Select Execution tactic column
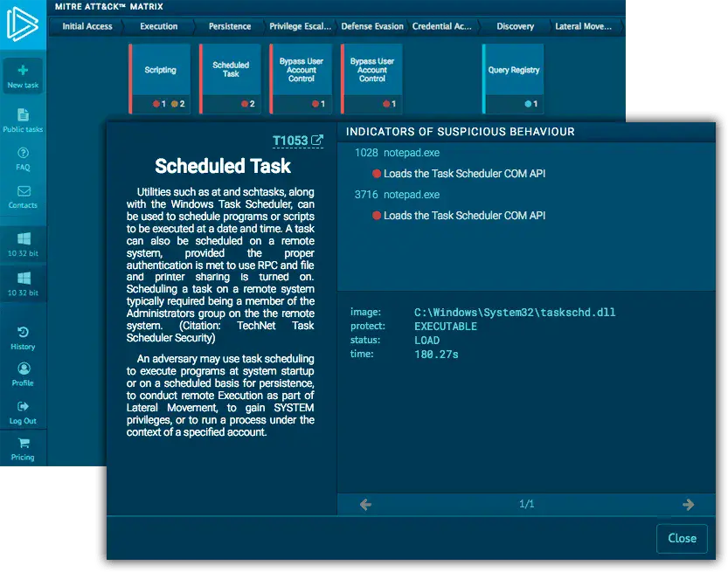Screen dimensions: 728x572 click(159, 26)
